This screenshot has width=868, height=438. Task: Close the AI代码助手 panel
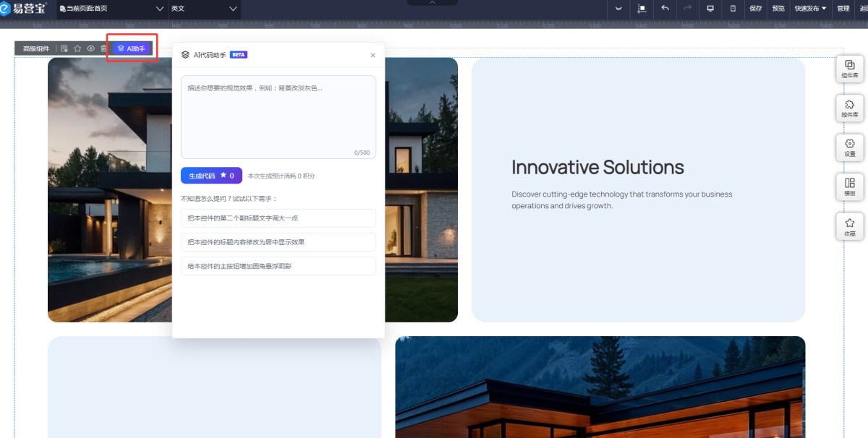(373, 55)
